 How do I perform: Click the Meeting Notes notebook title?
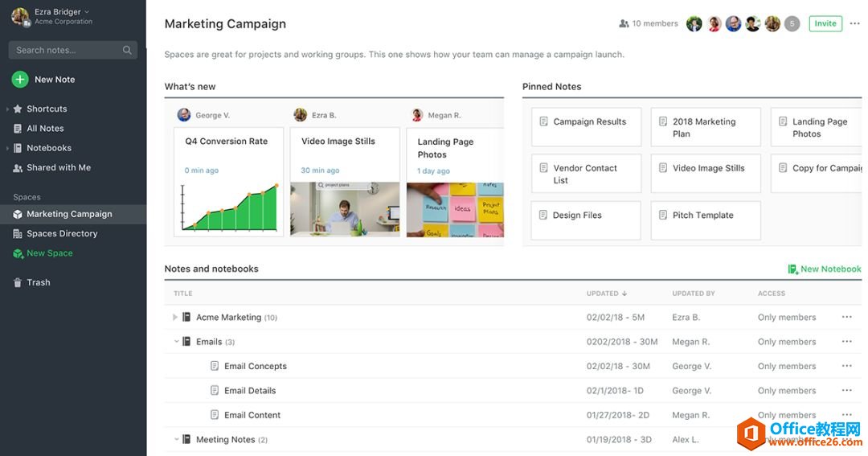point(225,439)
